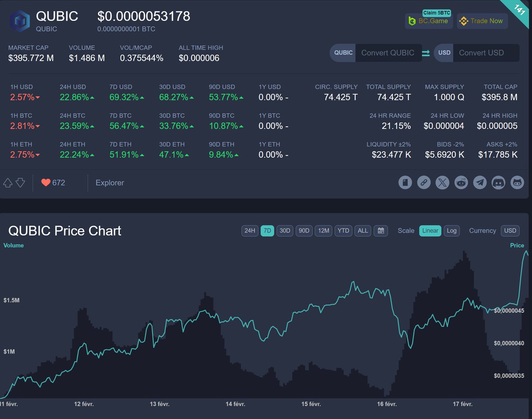The height and width of the screenshot is (419, 532).
Task: Click the Volume axis legend label
Action: (14, 245)
